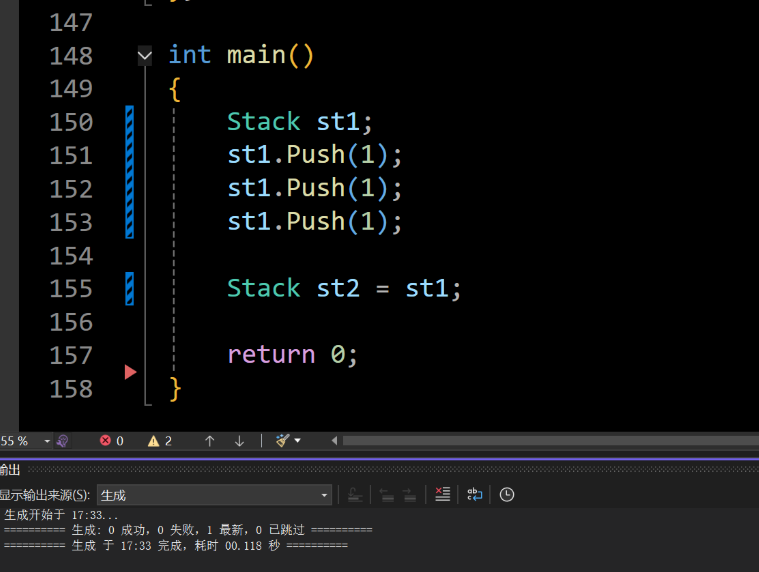Go to next issue with down arrow
759x572 pixels.
(x=239, y=441)
